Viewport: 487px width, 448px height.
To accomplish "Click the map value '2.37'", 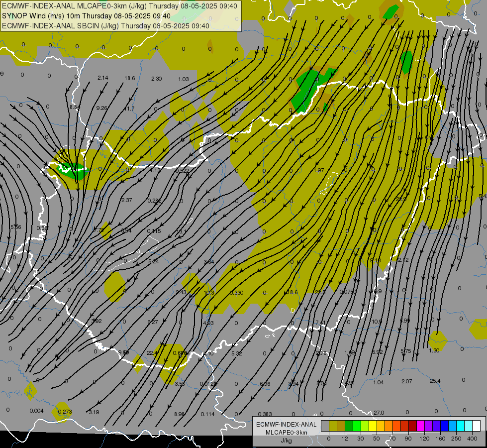I will click(x=127, y=200).
